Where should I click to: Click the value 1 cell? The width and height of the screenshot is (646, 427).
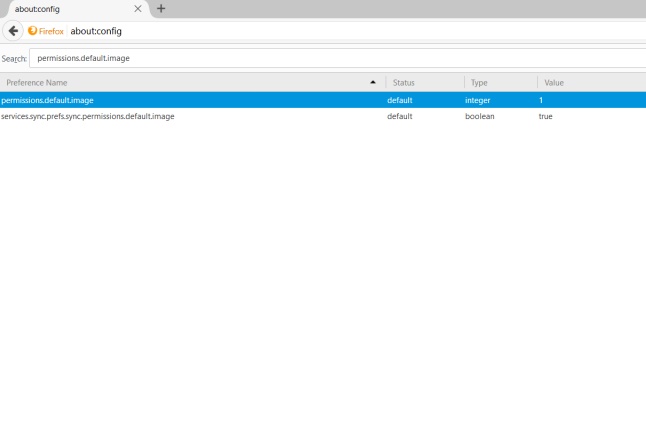541,100
